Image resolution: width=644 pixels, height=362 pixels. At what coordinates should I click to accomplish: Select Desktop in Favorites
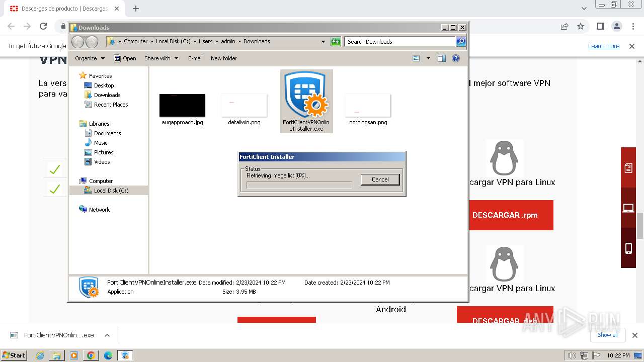104,85
